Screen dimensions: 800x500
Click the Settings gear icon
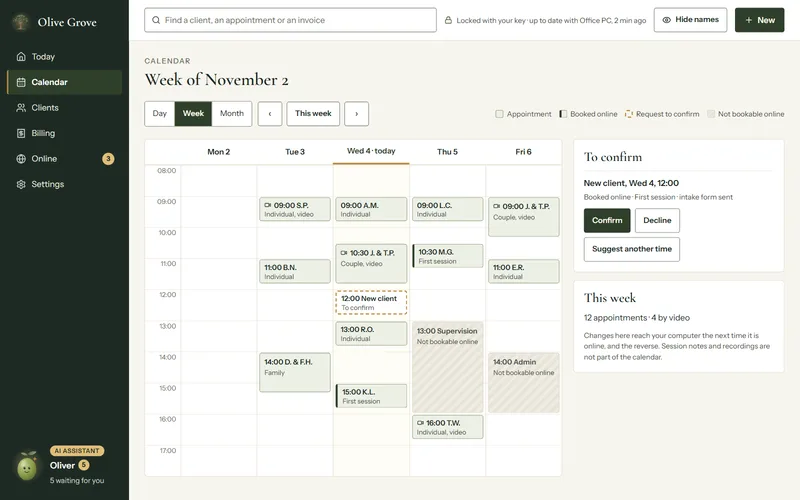point(21,184)
